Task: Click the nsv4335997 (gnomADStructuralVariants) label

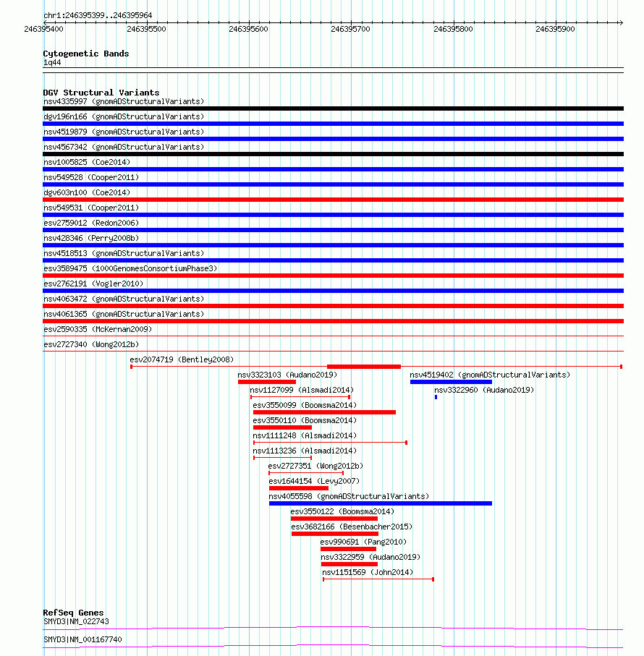Action: pyautogui.click(x=124, y=102)
